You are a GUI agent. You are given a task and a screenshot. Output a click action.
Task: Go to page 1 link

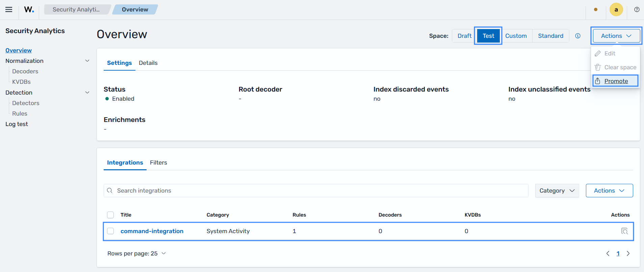[618, 253]
